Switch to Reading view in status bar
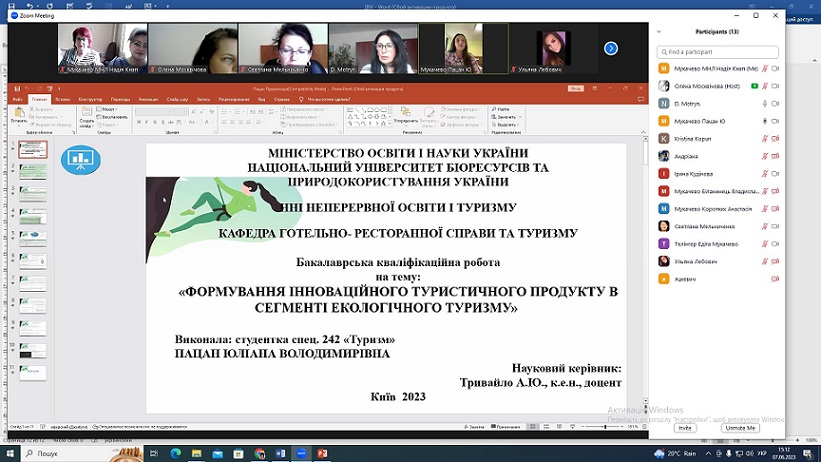This screenshot has width=821, height=462. pyautogui.click(x=559, y=427)
